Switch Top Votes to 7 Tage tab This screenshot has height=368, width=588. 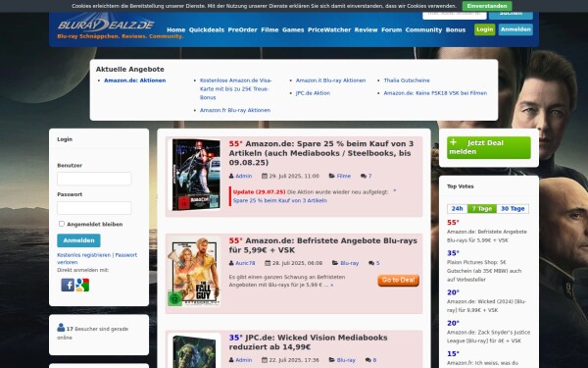click(482, 208)
